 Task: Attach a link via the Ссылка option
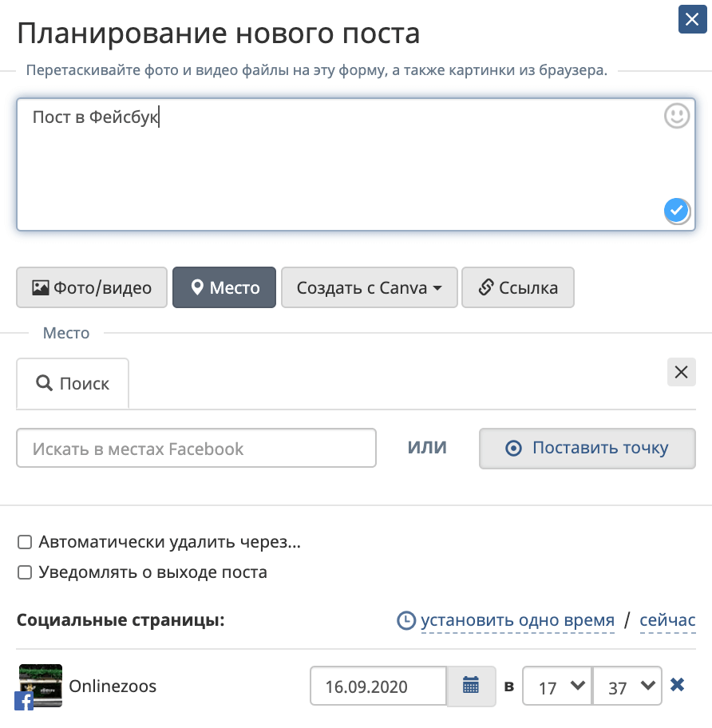518,287
